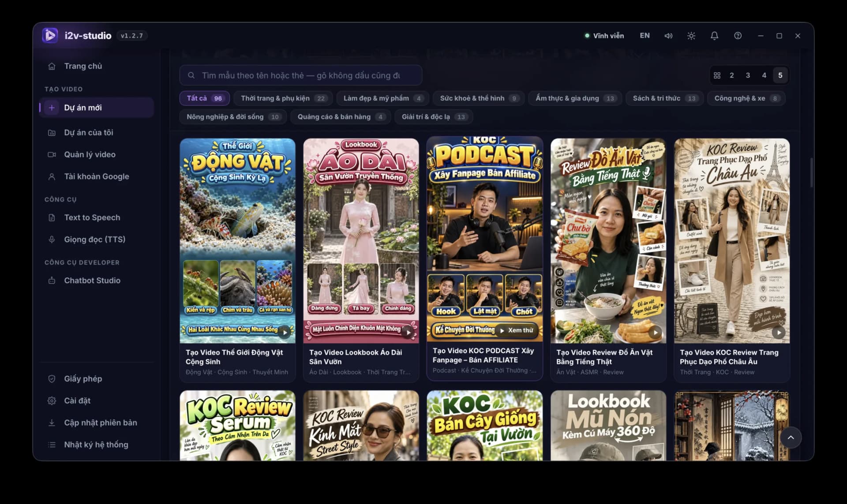Image resolution: width=847 pixels, height=504 pixels.
Task: Open notifications with the bell icon
Action: pos(714,36)
